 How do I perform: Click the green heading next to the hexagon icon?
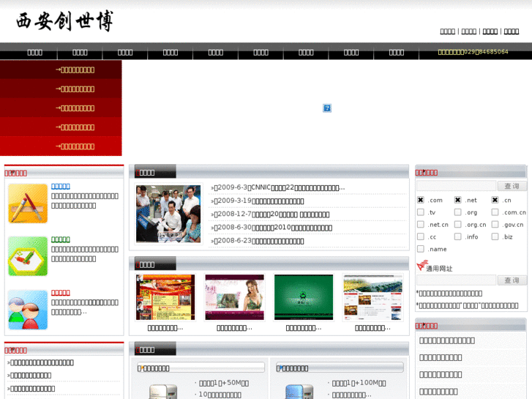(x=61, y=239)
